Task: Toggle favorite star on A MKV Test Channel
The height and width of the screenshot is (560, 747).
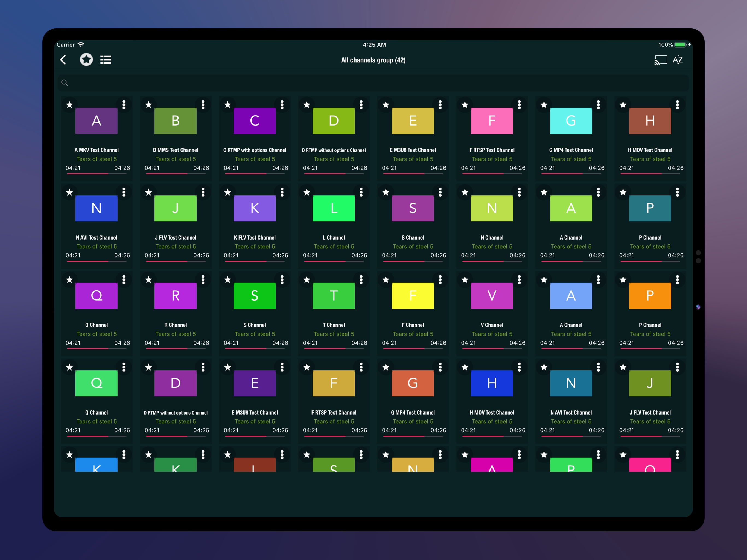Action: (69, 105)
